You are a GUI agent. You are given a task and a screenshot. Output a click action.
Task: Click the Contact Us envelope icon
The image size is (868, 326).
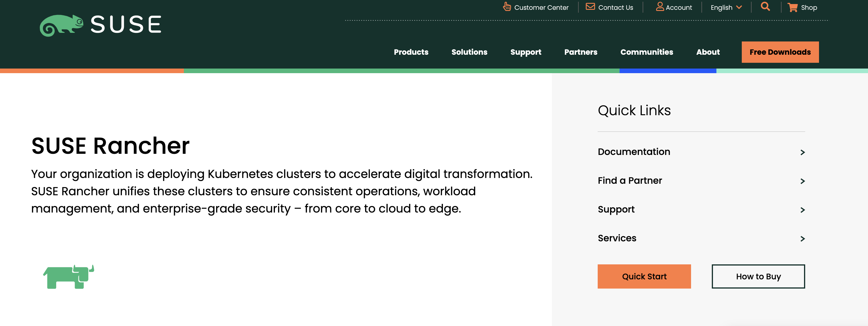[590, 7]
